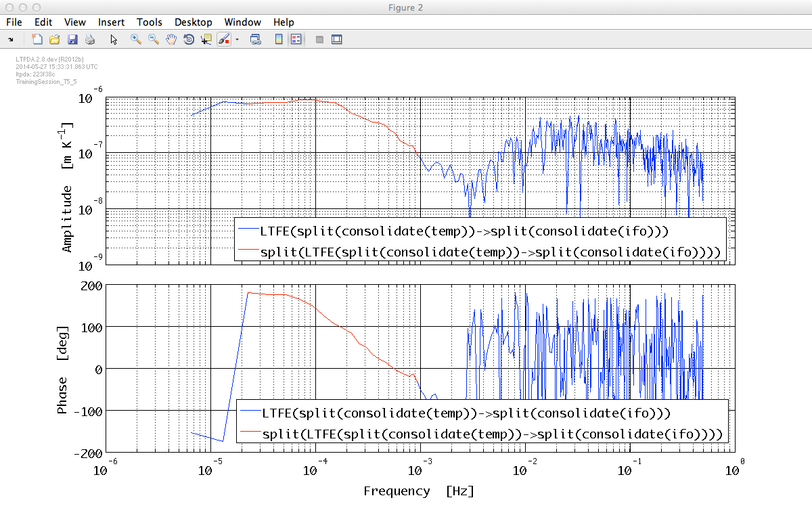Open the Desktop menu

coord(194,22)
